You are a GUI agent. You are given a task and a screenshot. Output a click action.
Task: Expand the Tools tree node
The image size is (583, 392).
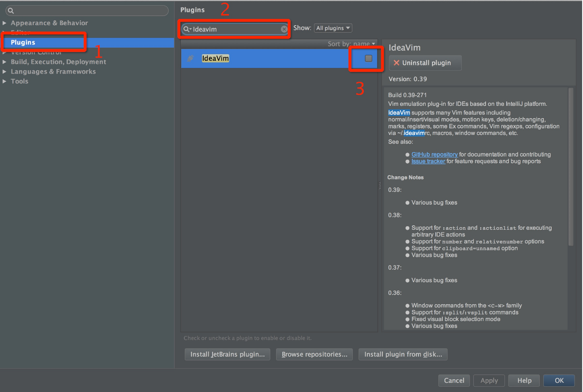click(4, 81)
